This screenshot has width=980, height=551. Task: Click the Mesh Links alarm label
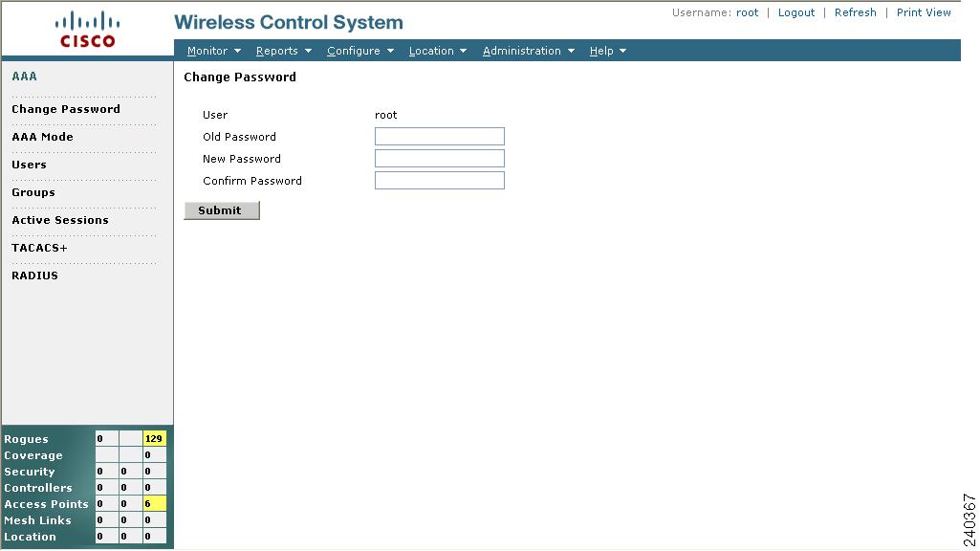[x=37, y=520]
